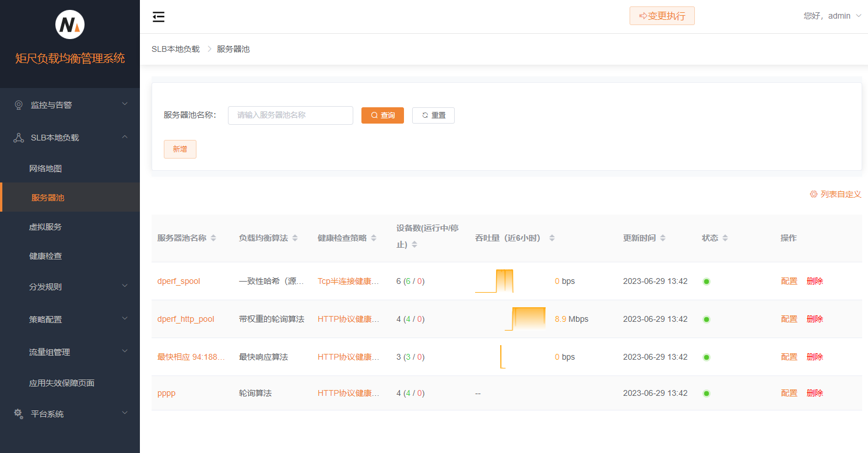Click the list customize gear icon
868x453 pixels.
tap(813, 194)
